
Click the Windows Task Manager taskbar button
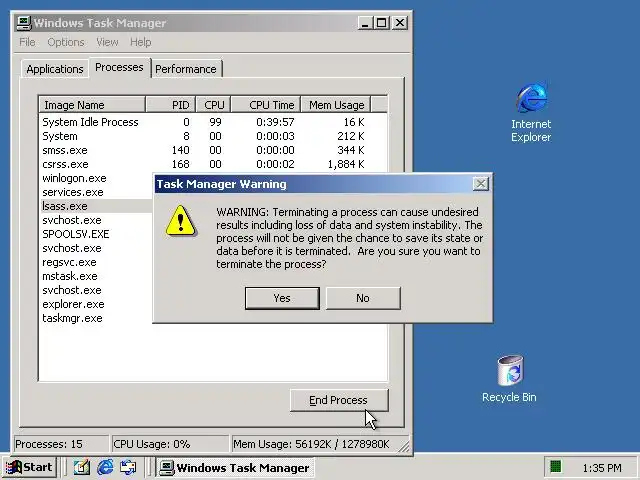coord(234,467)
